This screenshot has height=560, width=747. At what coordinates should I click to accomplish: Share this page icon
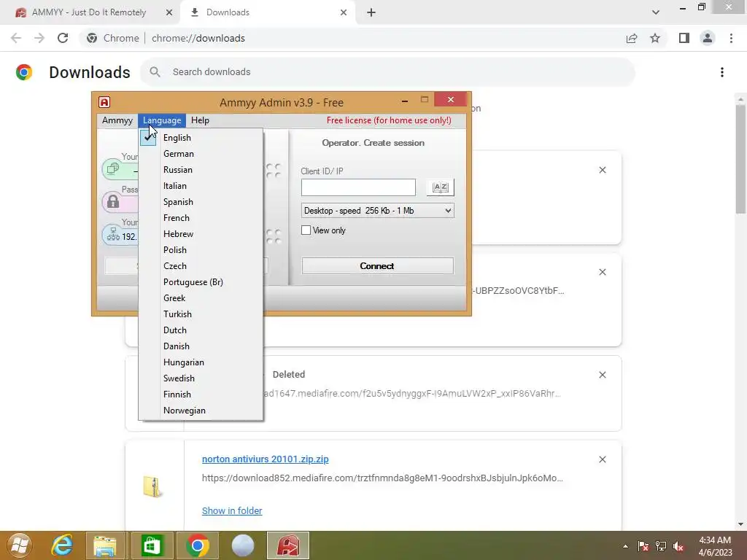pos(632,38)
